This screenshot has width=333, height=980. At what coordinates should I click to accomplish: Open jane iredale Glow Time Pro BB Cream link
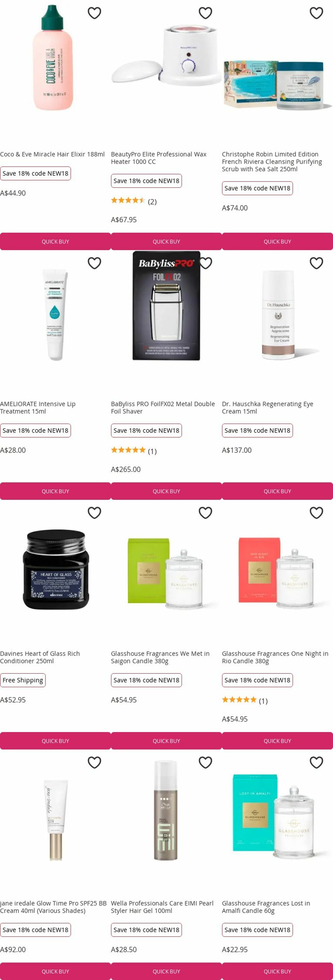(x=53, y=906)
